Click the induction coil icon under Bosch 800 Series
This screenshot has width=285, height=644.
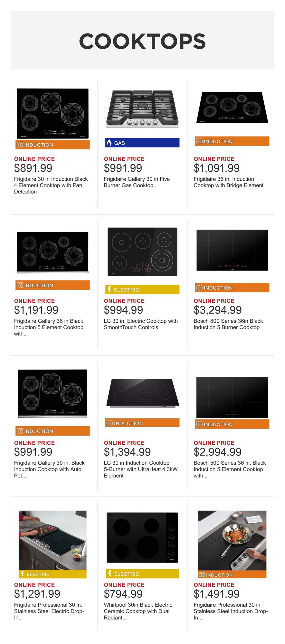(199, 288)
